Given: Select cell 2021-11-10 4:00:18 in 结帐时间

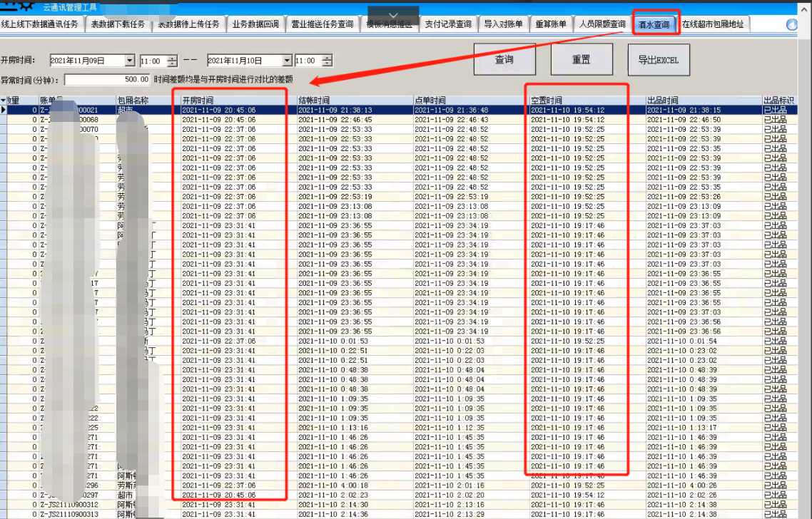Looking at the screenshot, I should (x=355, y=485).
